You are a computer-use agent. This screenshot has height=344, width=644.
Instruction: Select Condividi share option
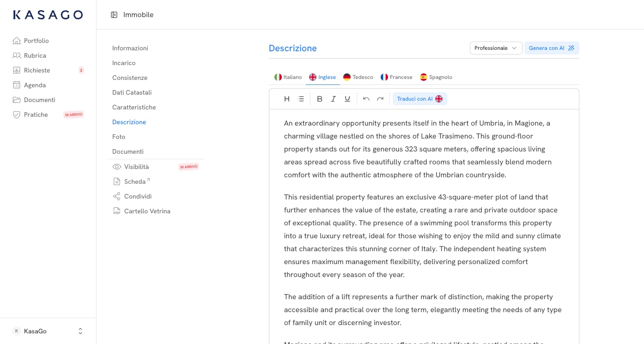(x=138, y=196)
